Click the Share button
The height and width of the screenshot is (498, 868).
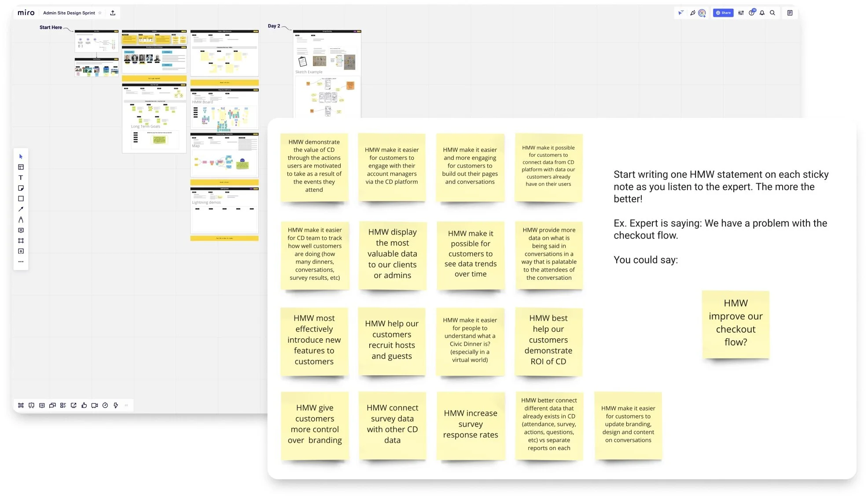coord(723,13)
